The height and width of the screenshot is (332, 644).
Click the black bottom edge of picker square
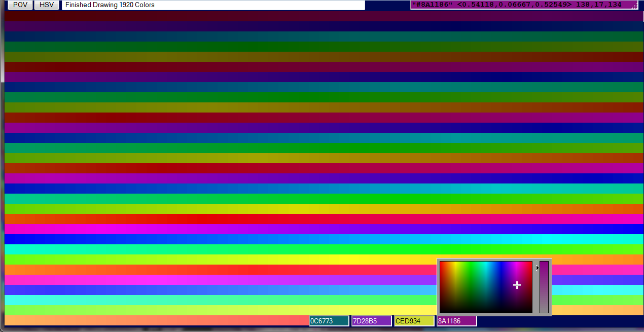[x=486, y=312]
